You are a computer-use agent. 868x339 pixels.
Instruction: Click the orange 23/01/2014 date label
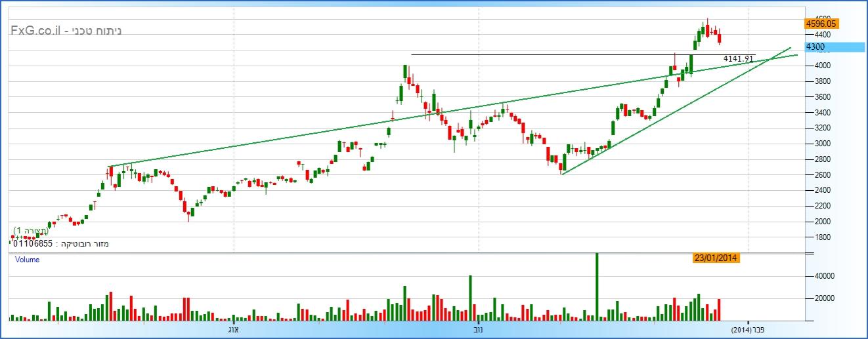pyautogui.click(x=716, y=258)
